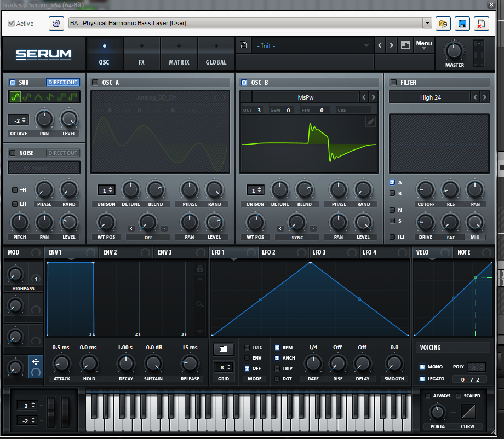Click the envelope lock icon
The width and height of the screenshot is (504, 439).
[x=200, y=268]
